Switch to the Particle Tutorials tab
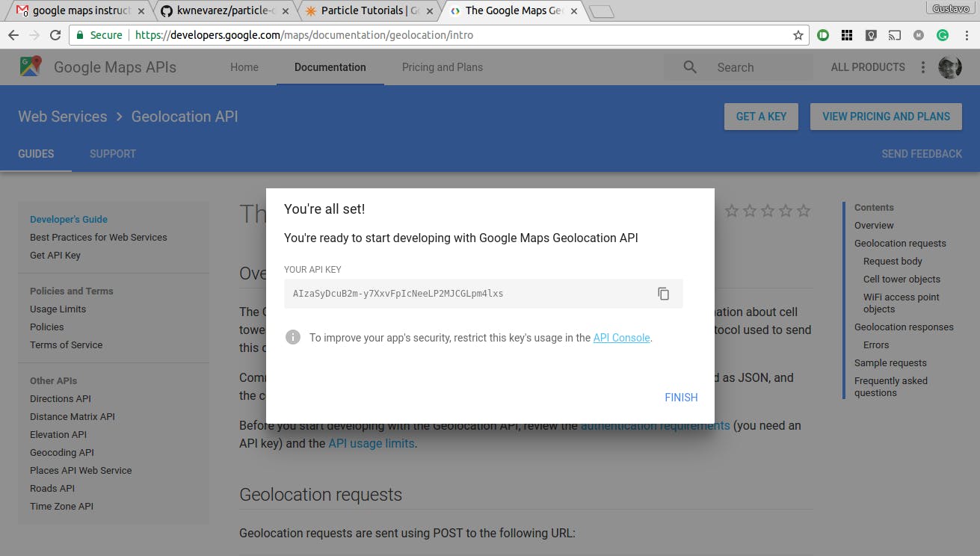The image size is (980, 556). coord(369,11)
